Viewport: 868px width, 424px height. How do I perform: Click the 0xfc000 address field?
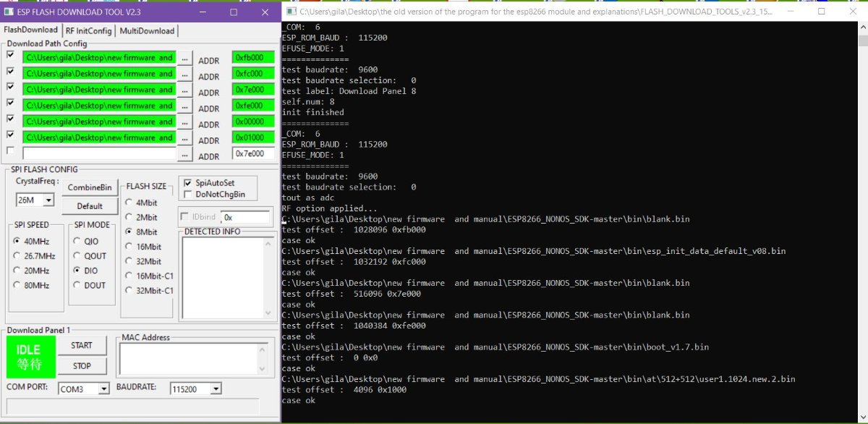click(253, 74)
